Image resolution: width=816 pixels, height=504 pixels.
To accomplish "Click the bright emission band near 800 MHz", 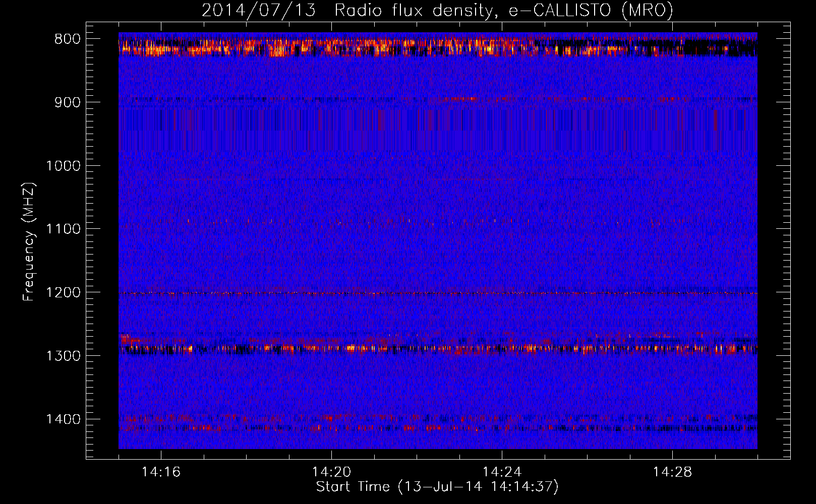I will [438, 47].
